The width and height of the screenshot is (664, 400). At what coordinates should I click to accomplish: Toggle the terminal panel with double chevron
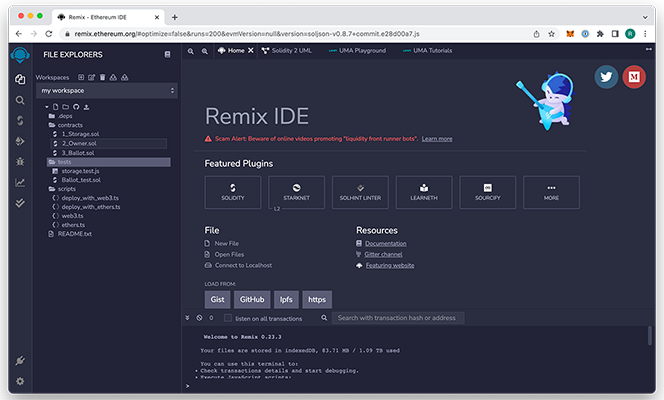187,317
